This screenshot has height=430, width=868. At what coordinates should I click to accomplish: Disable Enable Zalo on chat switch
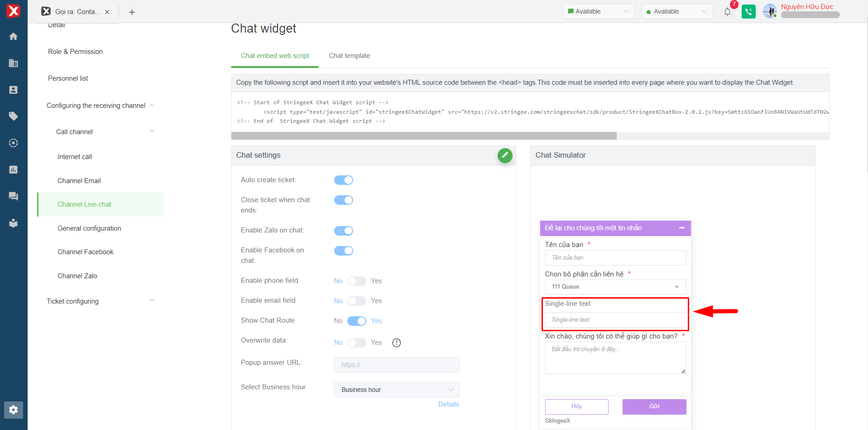[344, 231]
